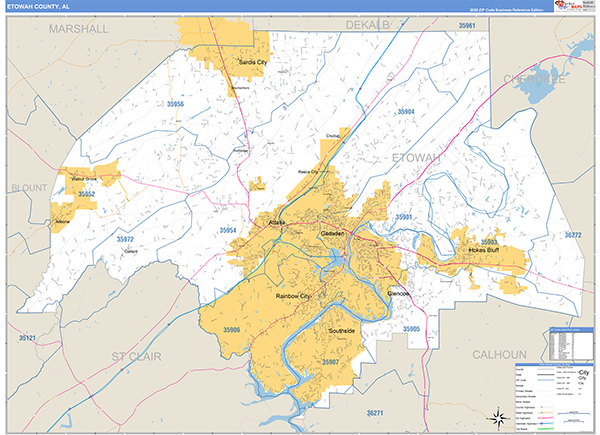The image size is (600, 435).
Task: Click the MARSHALL county label
Action: point(78,29)
